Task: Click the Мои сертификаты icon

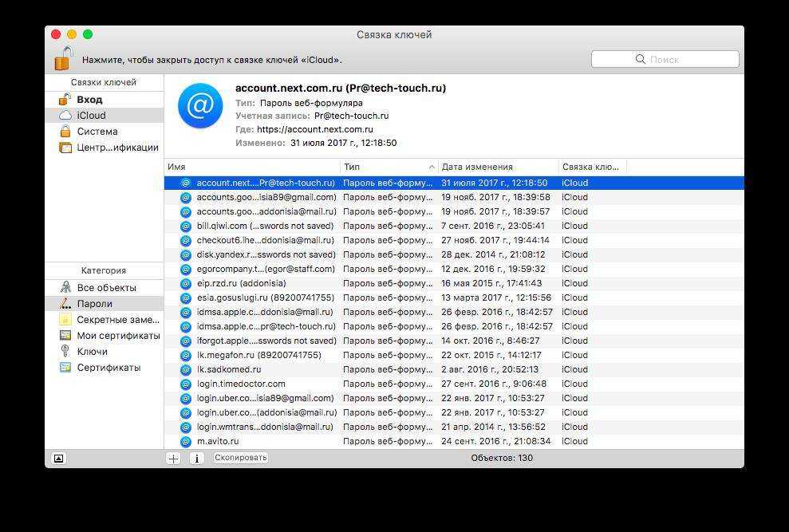Action: click(x=65, y=335)
